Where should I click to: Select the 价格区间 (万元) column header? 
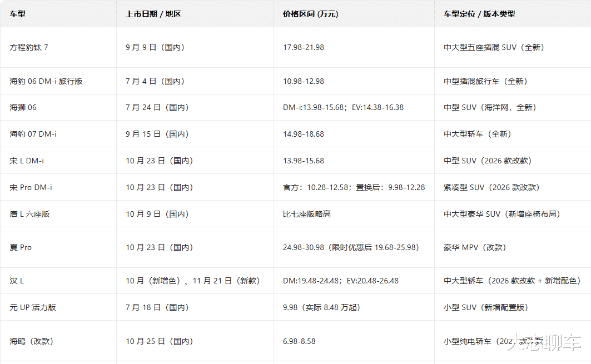click(310, 14)
